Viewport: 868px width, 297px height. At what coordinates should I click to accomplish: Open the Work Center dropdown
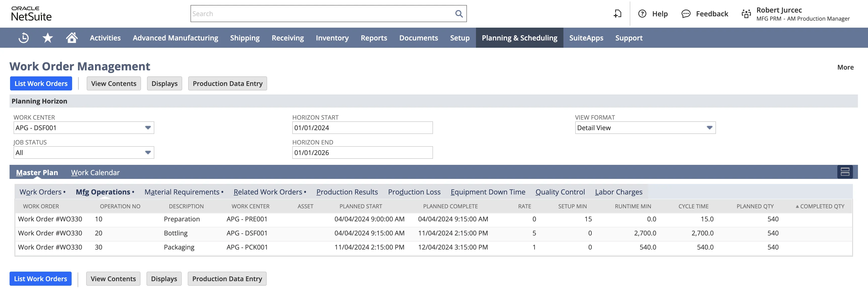click(x=148, y=128)
